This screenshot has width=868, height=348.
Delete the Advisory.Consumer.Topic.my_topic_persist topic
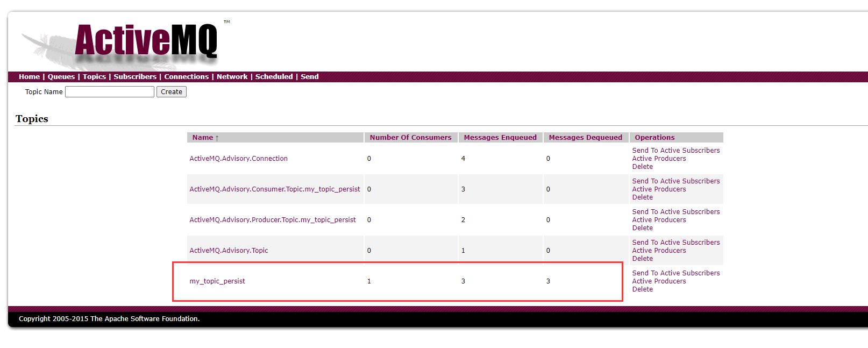click(x=643, y=197)
